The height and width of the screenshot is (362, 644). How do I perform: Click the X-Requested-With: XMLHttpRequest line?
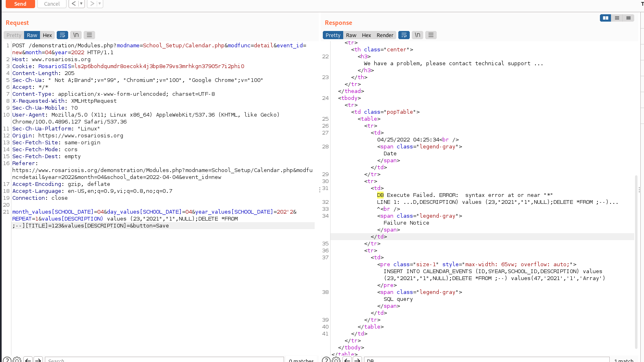[64, 101]
